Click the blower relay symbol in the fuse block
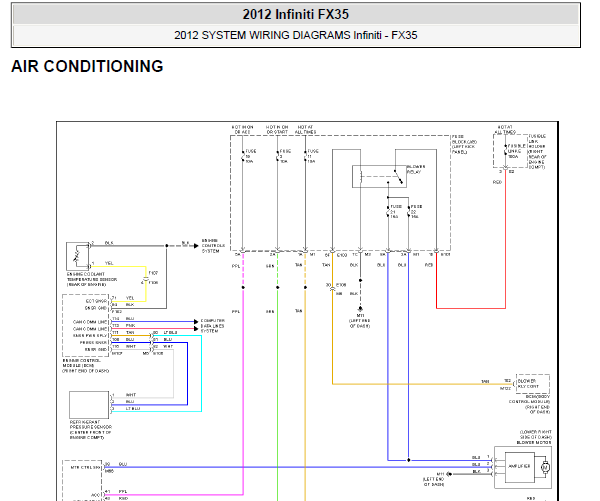 [379, 176]
